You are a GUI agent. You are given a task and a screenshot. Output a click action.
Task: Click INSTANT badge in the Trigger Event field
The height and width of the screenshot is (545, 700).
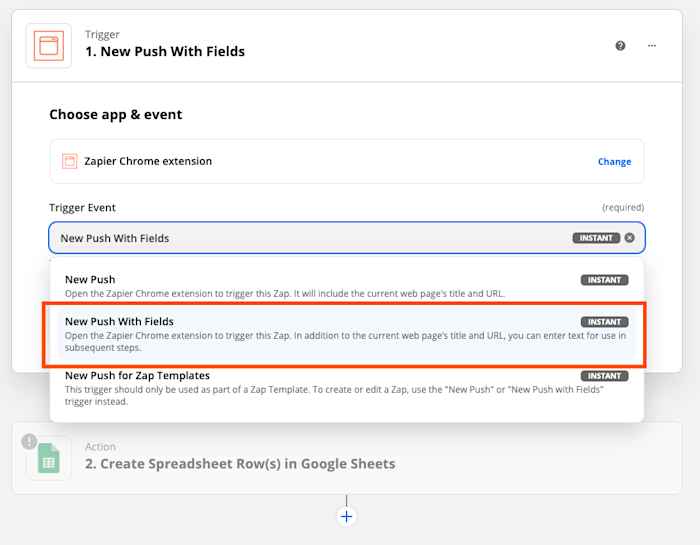596,238
